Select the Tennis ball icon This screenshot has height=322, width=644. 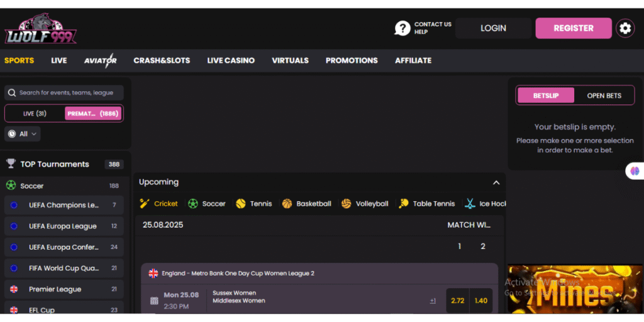point(241,204)
